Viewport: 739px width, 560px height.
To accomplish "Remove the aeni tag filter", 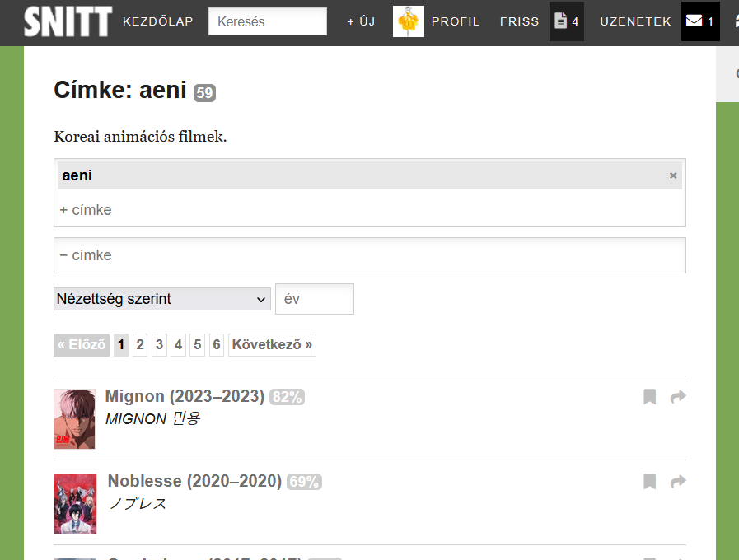I will coord(673,175).
